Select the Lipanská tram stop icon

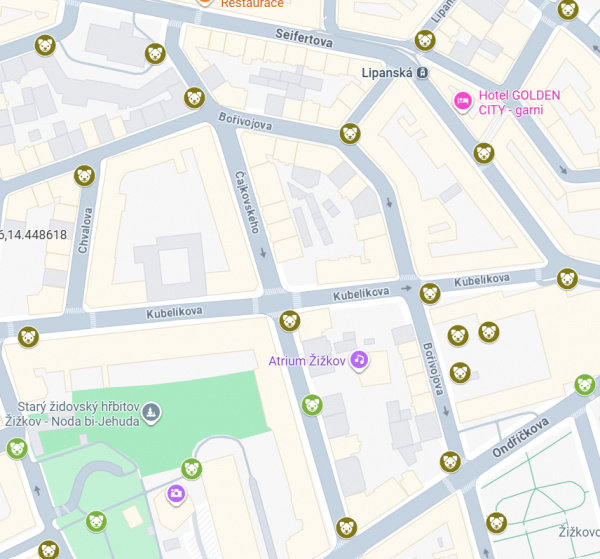[x=422, y=73]
